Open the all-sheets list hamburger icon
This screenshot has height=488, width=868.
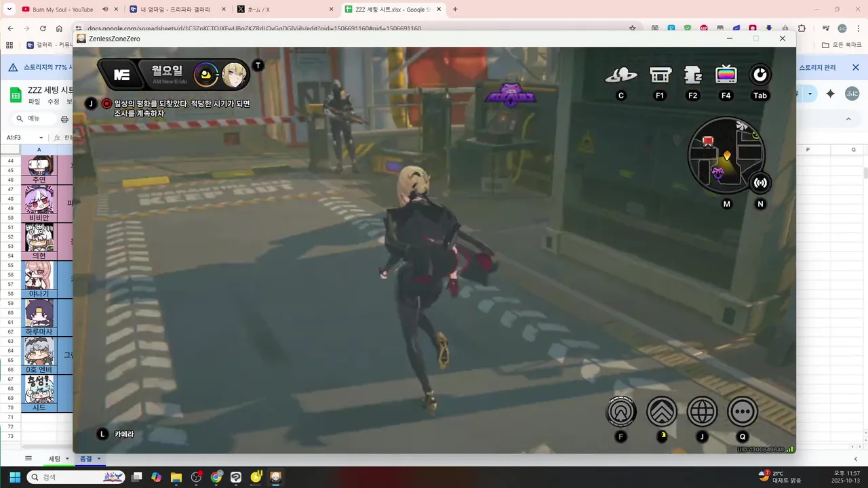coord(28,459)
